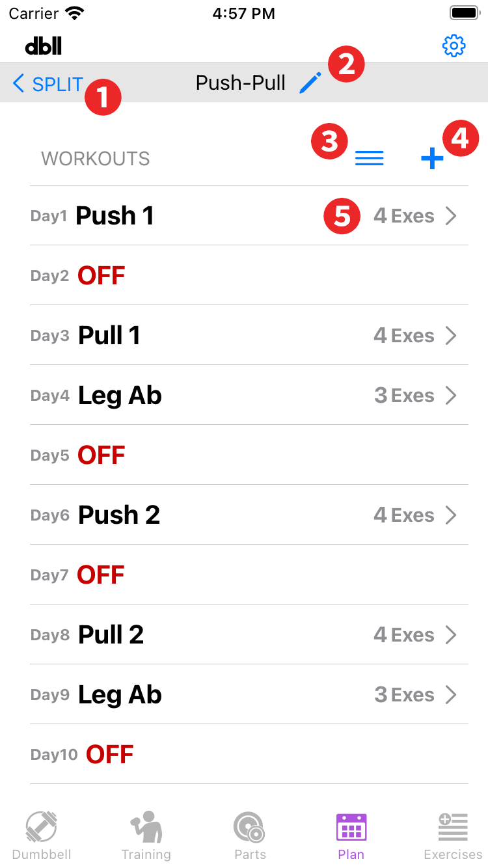Open settings gear icon
This screenshot has width=488, height=868.
point(454,46)
